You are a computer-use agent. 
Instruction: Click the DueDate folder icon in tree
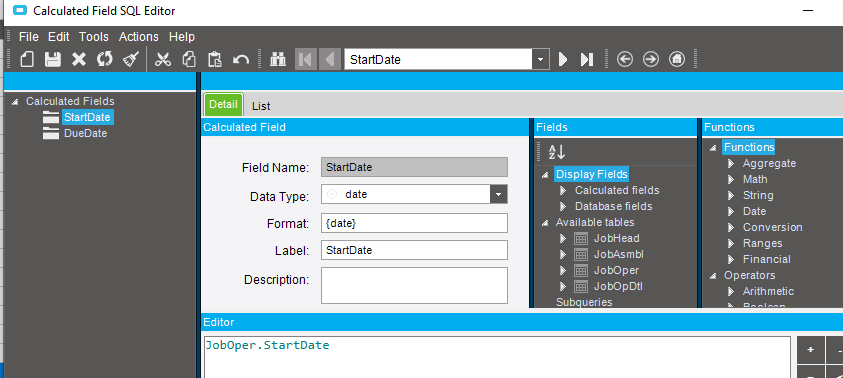[x=51, y=133]
